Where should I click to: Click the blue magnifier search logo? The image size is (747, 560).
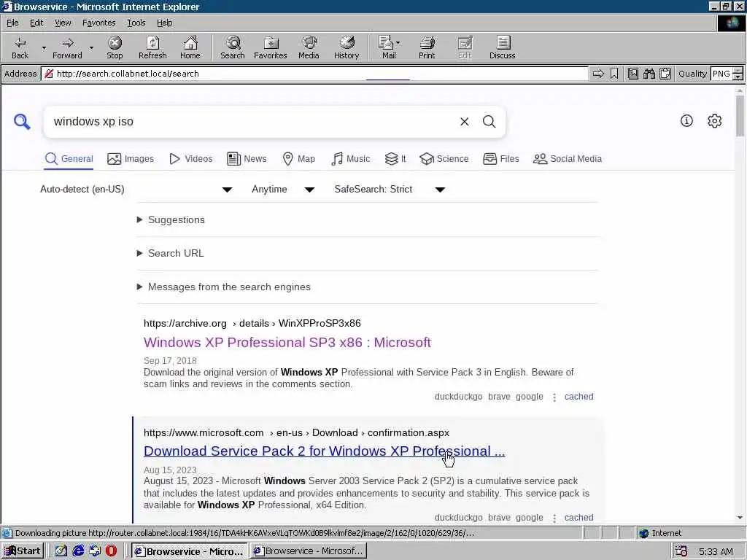[x=22, y=122]
